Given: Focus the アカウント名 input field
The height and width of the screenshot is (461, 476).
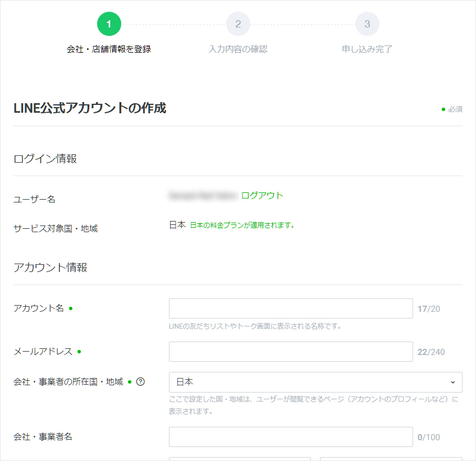Looking at the screenshot, I should pyautogui.click(x=291, y=308).
